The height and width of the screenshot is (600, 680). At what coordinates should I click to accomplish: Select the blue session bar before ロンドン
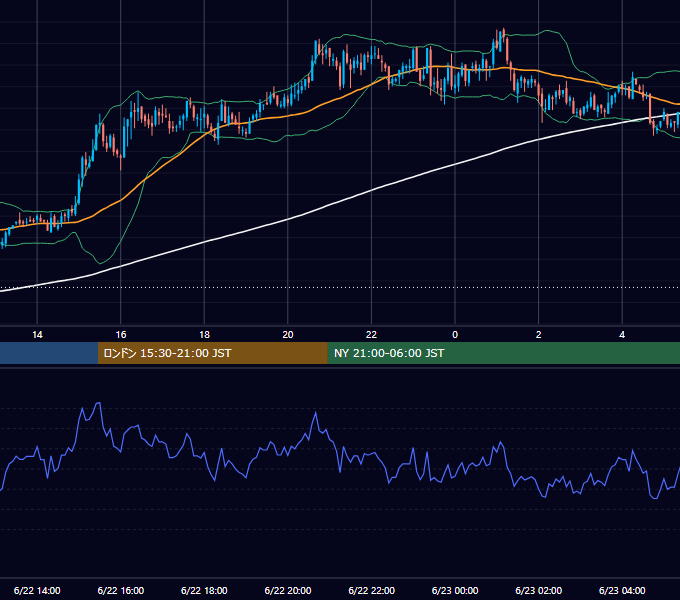point(49,353)
